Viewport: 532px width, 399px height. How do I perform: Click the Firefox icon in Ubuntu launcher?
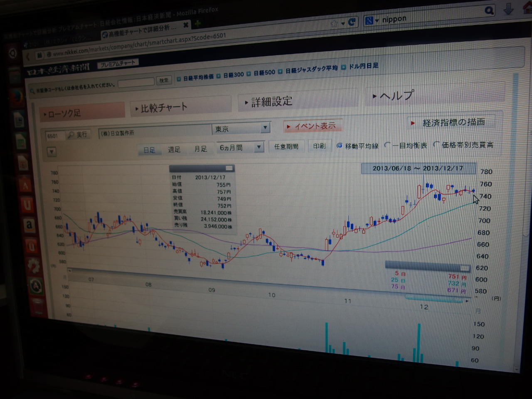click(x=16, y=97)
